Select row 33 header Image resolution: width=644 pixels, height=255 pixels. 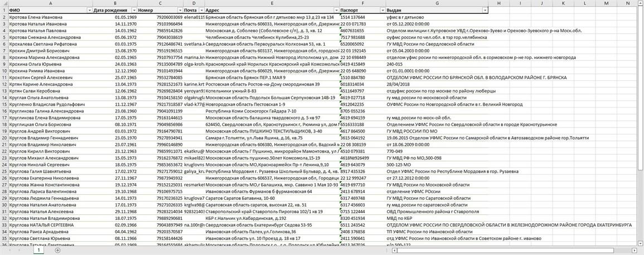click(4, 225)
